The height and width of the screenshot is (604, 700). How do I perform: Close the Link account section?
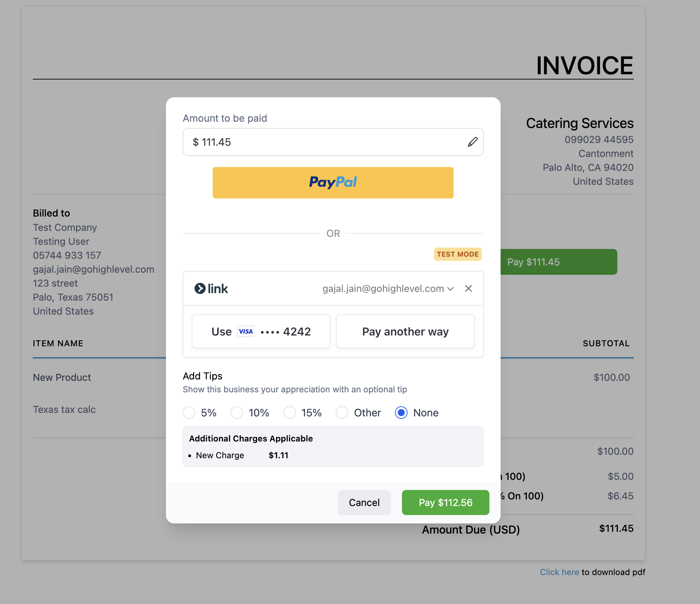[x=468, y=288]
